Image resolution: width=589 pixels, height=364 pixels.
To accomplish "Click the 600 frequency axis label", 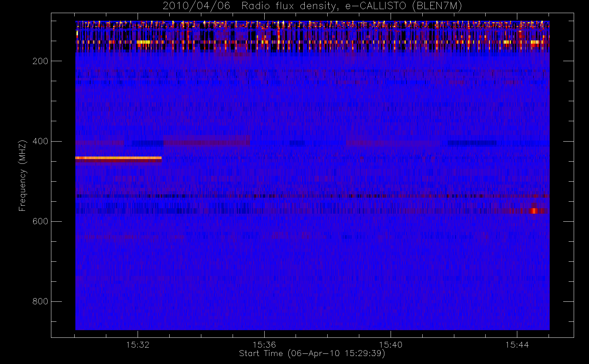I will 40,221.
